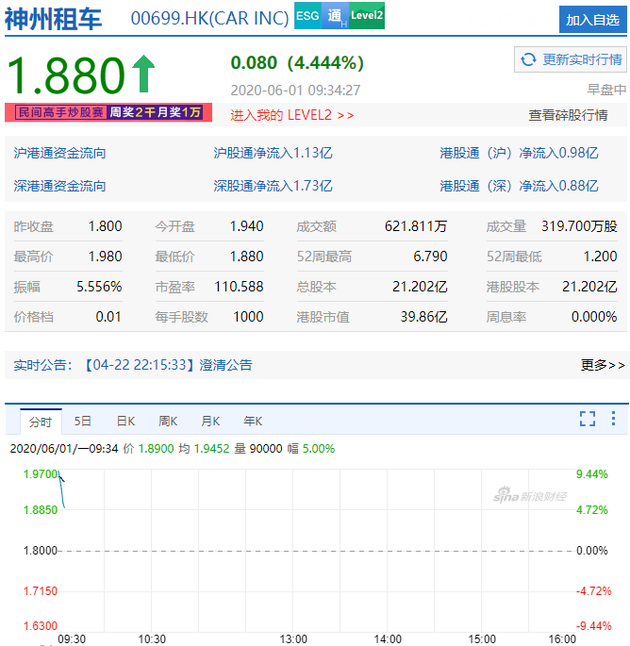Click the ESG badge icon

(307, 16)
